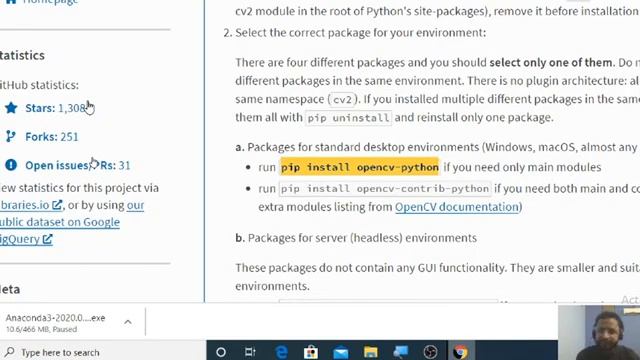Launch Microsoft Edge from taskbar
The image size is (640, 360).
tap(281, 352)
